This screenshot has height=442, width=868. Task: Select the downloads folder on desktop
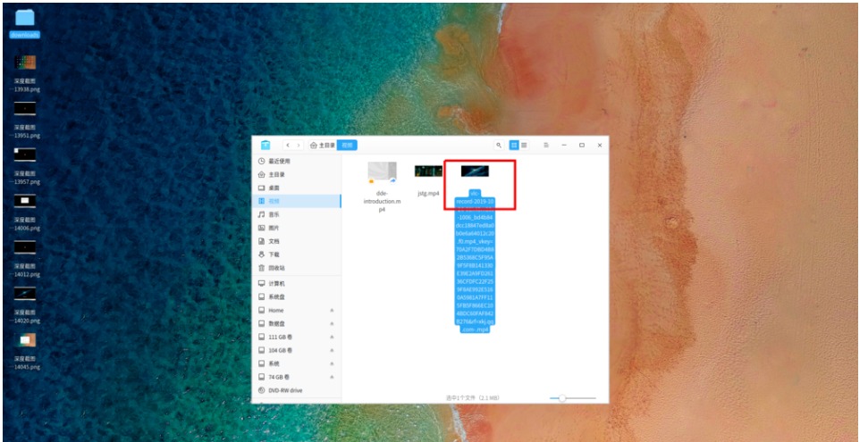click(25, 24)
